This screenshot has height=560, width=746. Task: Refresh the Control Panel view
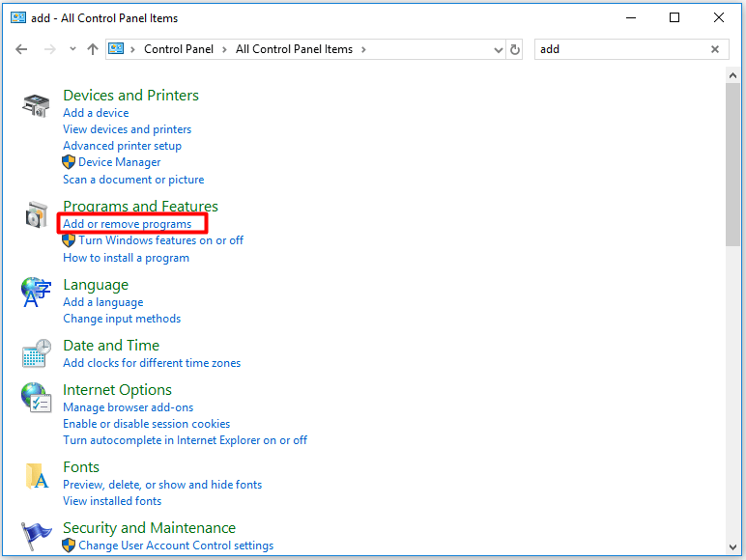tap(515, 49)
